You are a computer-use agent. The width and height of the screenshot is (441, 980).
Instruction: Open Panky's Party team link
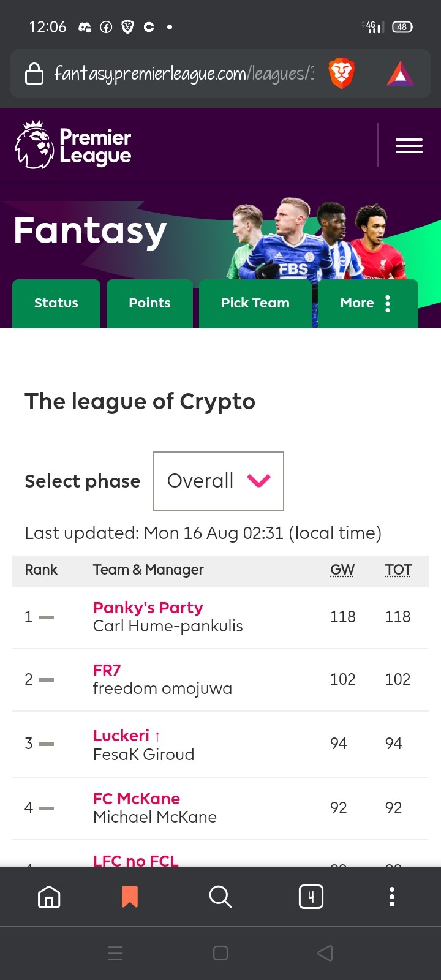(148, 608)
